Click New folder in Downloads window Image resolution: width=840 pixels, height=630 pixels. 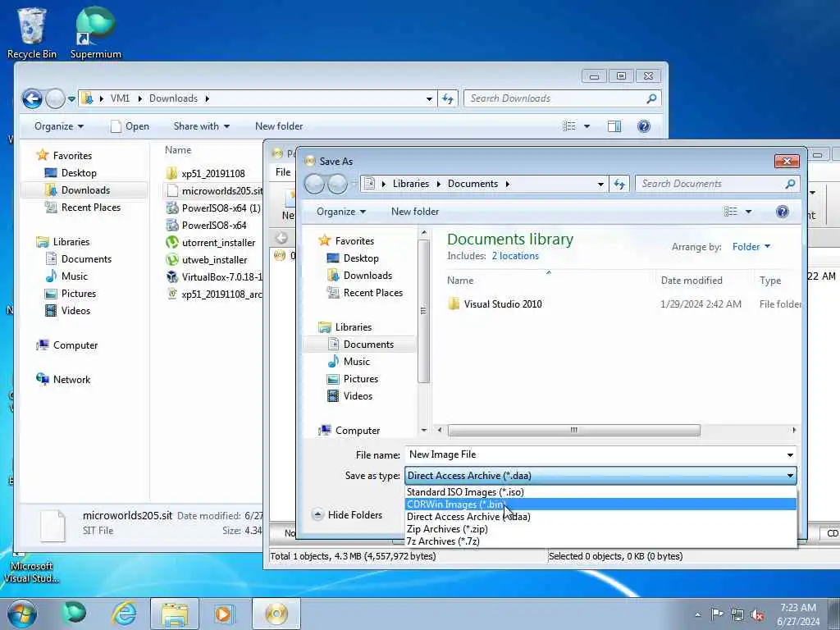(x=279, y=126)
